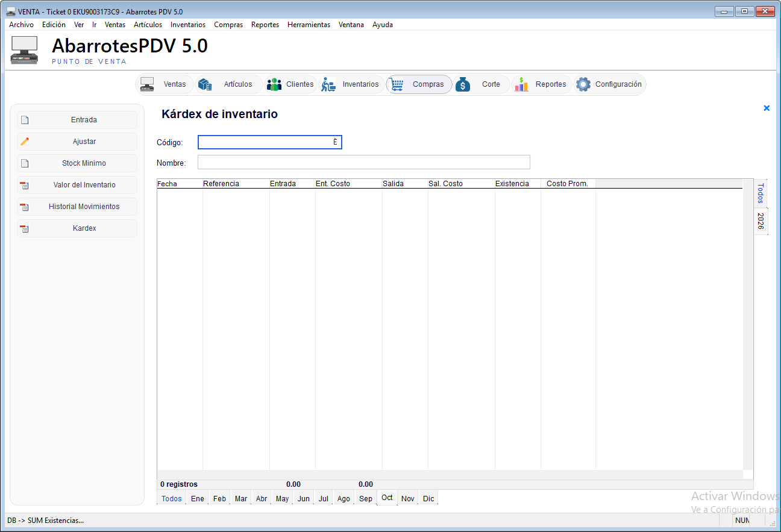Open the Edición menu
This screenshot has width=781, height=532.
(x=54, y=25)
